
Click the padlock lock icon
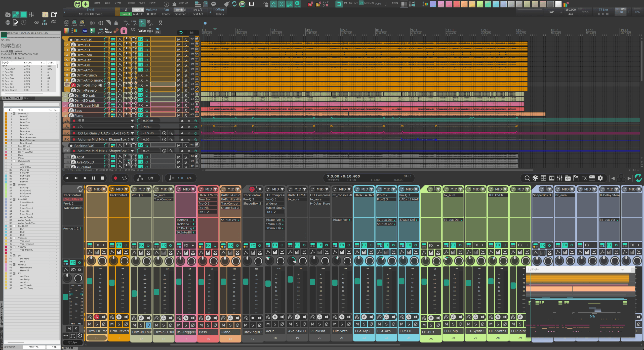point(116,23)
